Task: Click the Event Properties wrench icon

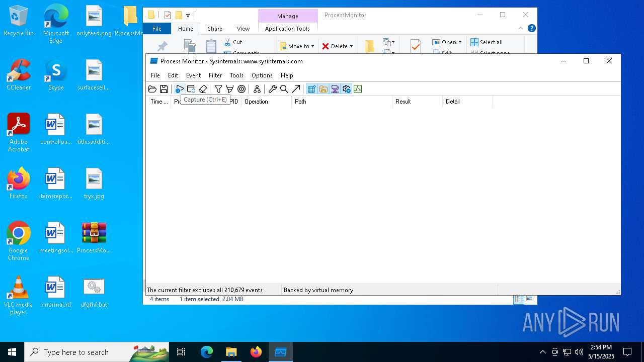Action: pos(273,89)
